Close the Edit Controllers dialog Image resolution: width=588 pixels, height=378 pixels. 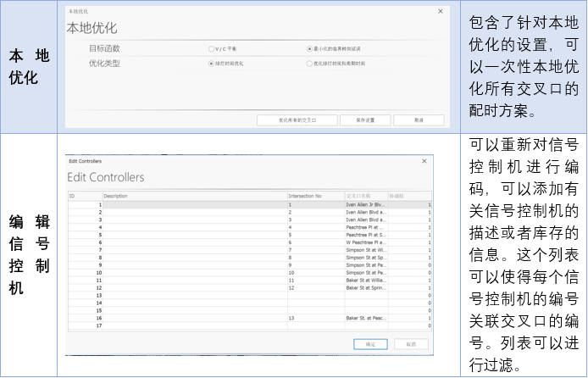(x=424, y=160)
